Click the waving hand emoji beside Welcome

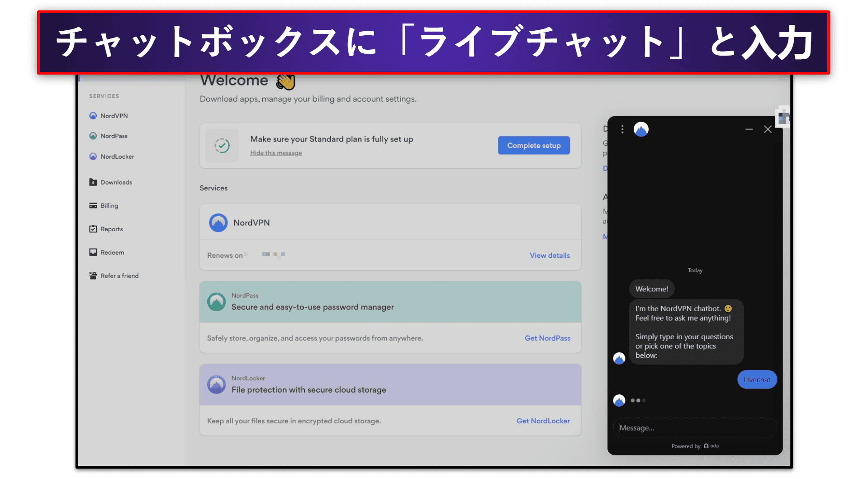[x=285, y=81]
